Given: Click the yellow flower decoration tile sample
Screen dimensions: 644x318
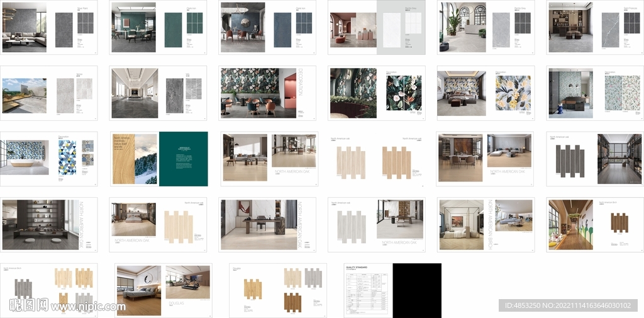Looking at the screenshot, I should 513,93.
